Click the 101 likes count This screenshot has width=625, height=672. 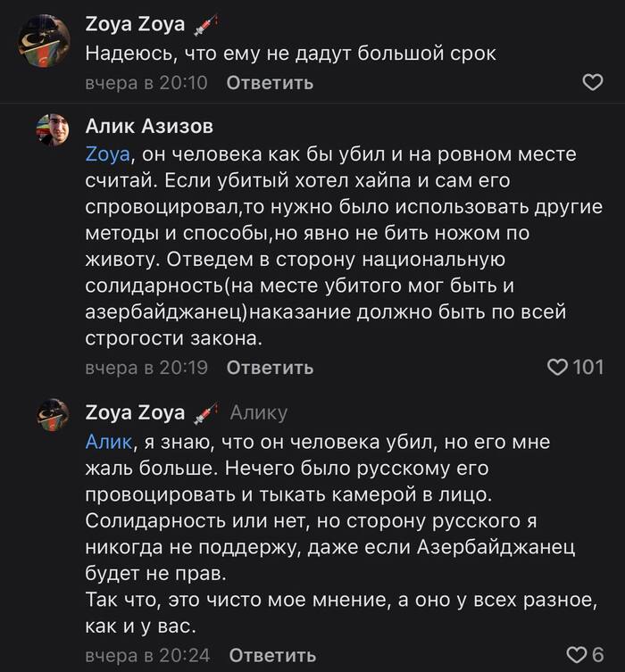(588, 367)
